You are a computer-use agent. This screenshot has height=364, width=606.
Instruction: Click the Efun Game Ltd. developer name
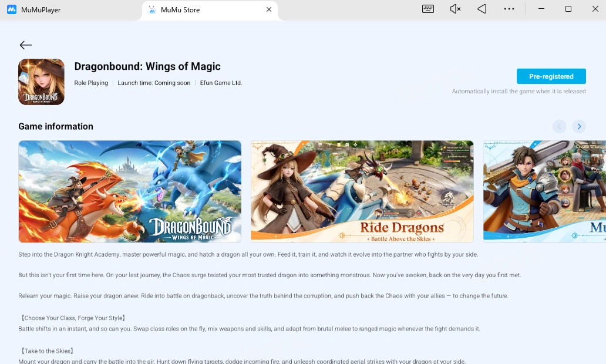pos(221,83)
